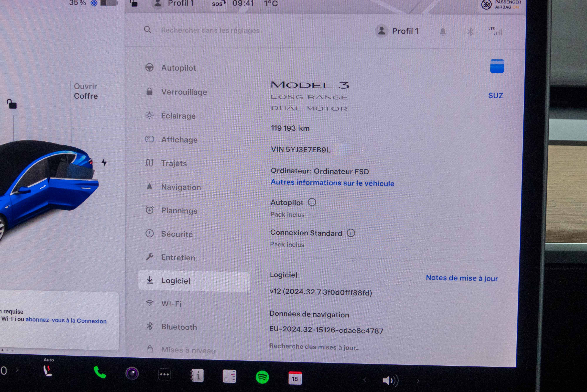
Task: Open the Éclairage settings menu
Action: (171, 116)
